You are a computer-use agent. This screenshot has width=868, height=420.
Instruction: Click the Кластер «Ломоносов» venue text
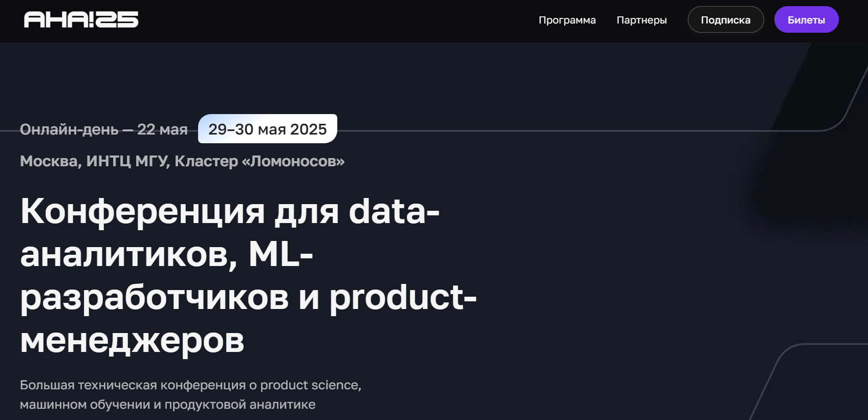(259, 161)
